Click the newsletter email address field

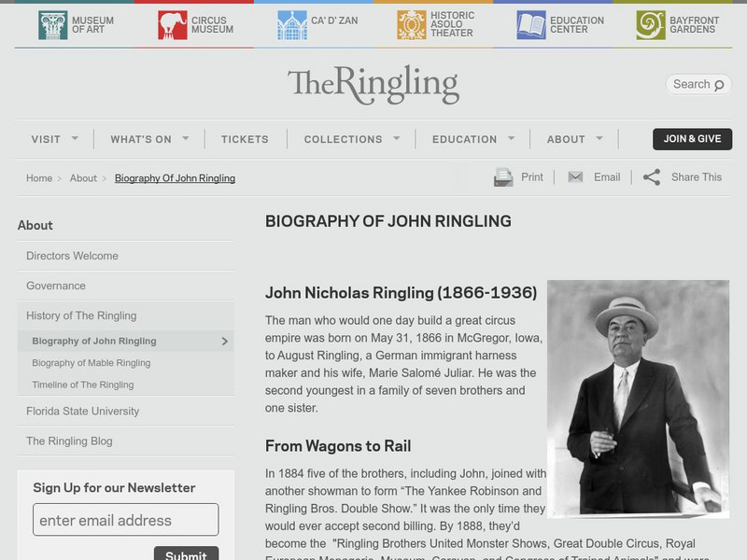(126, 520)
